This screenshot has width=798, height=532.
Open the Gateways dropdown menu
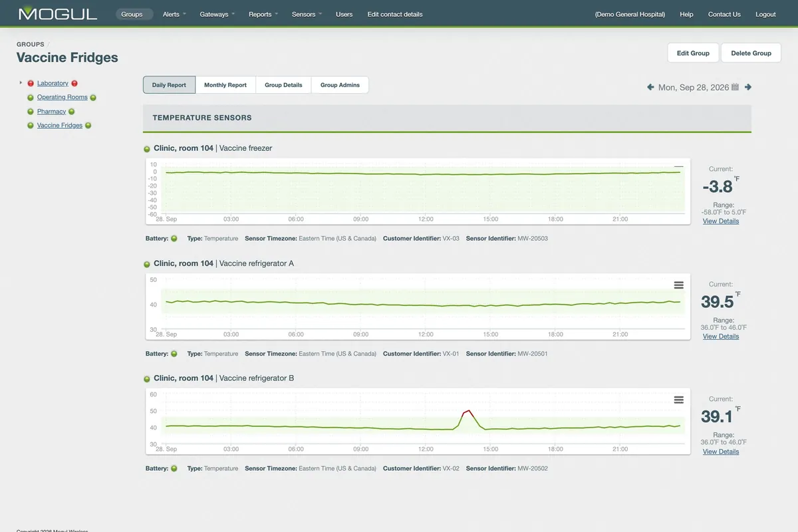click(x=217, y=14)
